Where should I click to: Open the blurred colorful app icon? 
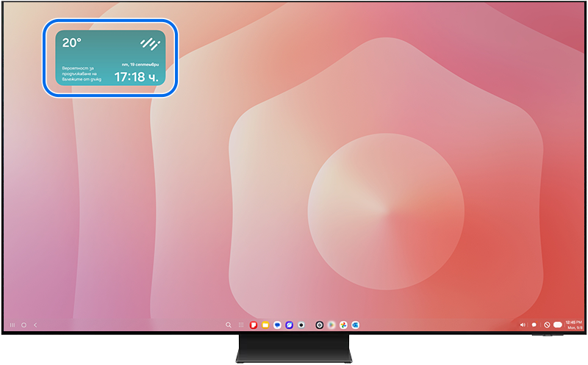coord(331,325)
